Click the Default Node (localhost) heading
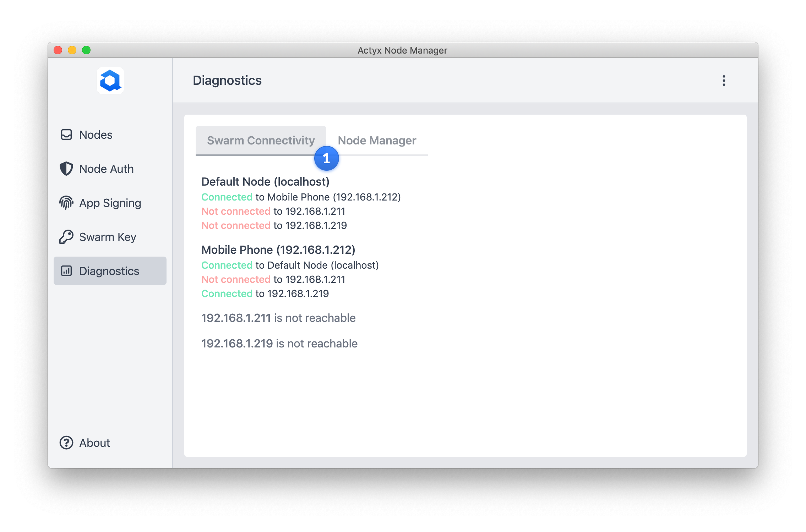Screen dimensions: 806x532 pos(265,182)
